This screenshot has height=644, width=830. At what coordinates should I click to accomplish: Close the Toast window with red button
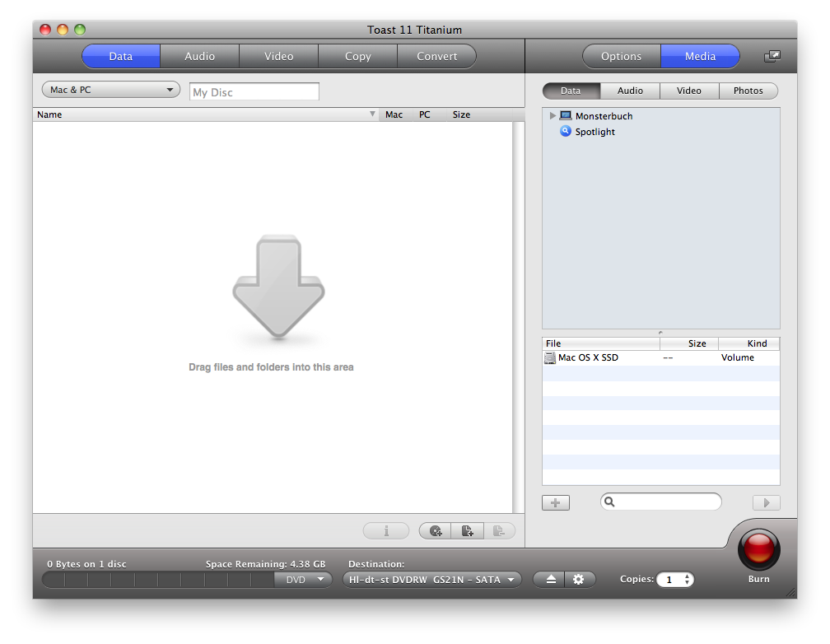(x=45, y=30)
